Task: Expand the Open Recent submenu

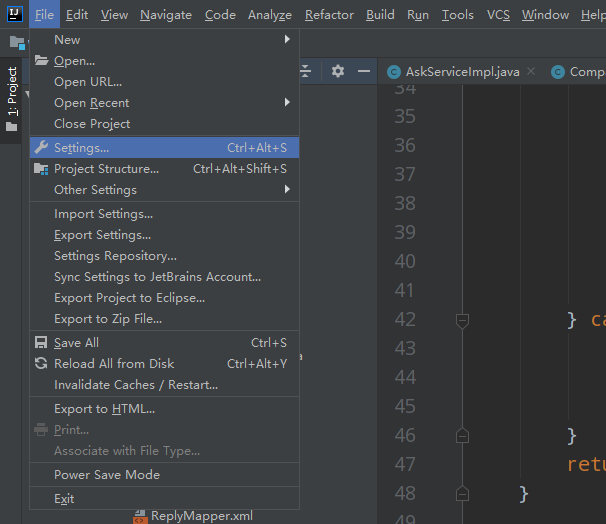Action: pyautogui.click(x=164, y=102)
